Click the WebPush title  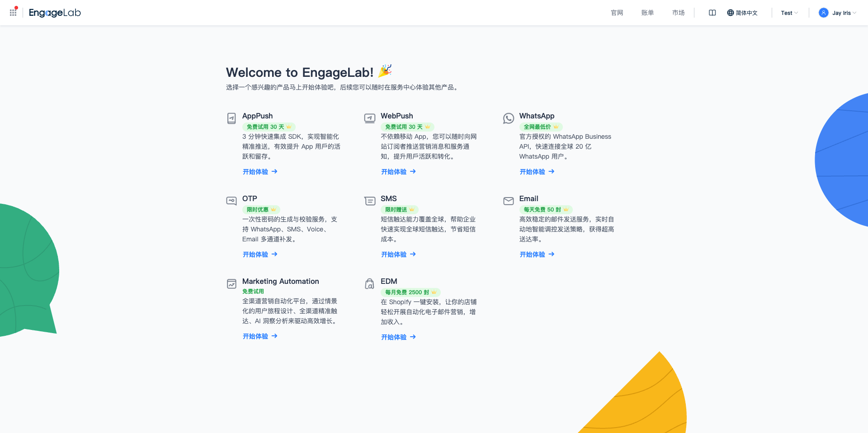tap(396, 116)
